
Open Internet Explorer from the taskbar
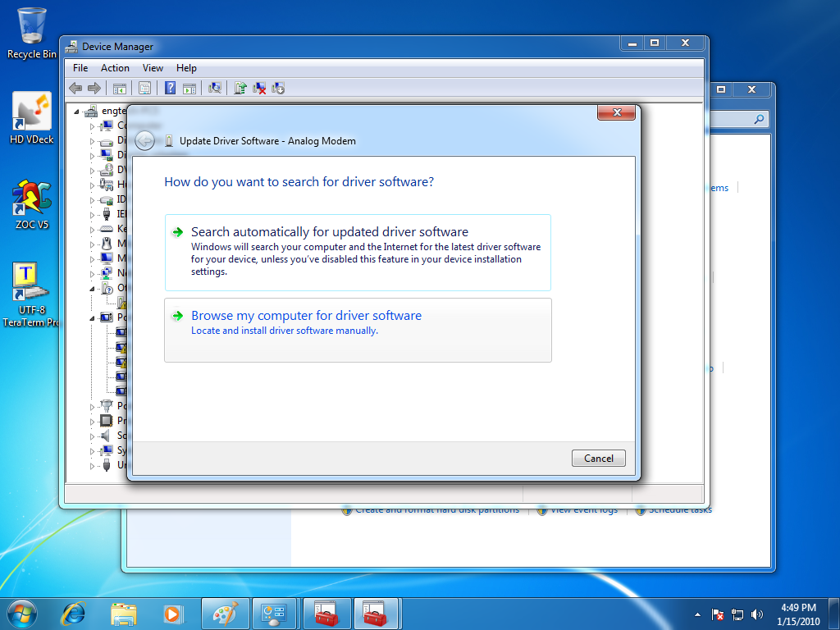click(x=74, y=613)
